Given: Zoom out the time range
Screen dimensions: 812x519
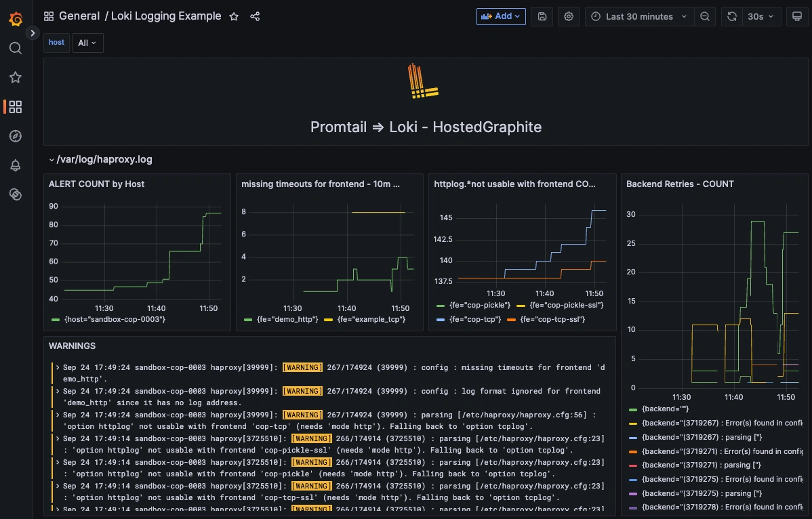Looking at the screenshot, I should point(705,16).
